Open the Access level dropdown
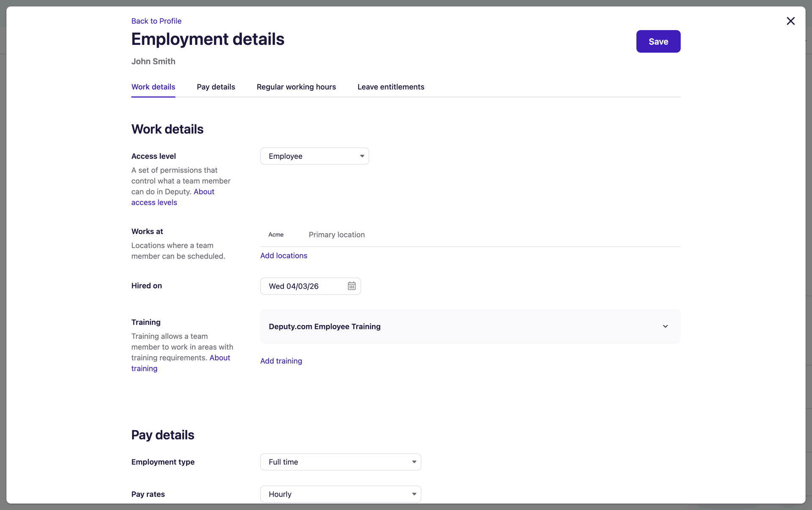 [314, 156]
